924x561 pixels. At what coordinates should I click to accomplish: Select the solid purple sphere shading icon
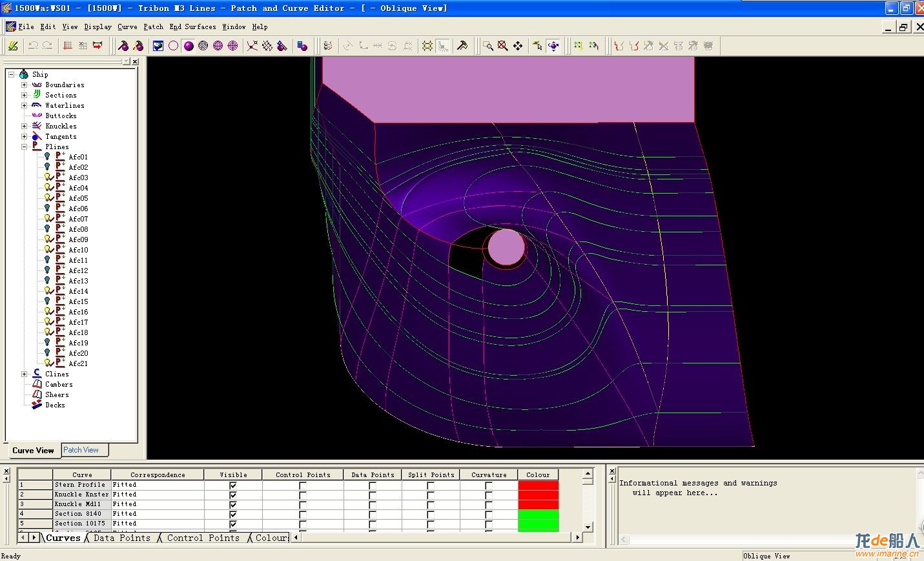189,46
